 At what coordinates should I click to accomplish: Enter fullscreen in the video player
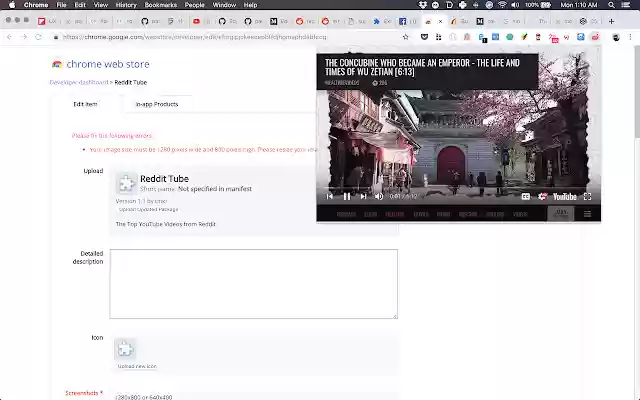[587, 197]
